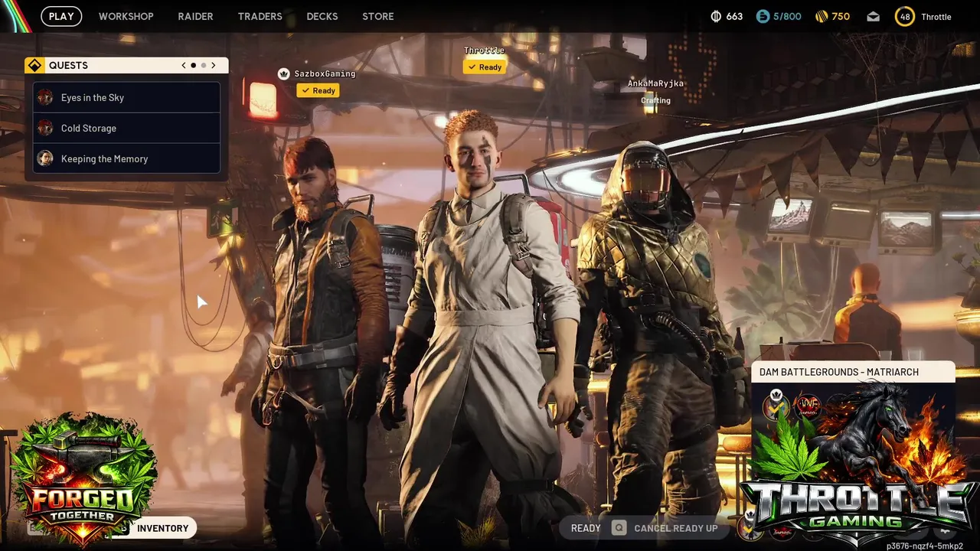Click AnkaMaRyjka's Crafting status label

[655, 100]
